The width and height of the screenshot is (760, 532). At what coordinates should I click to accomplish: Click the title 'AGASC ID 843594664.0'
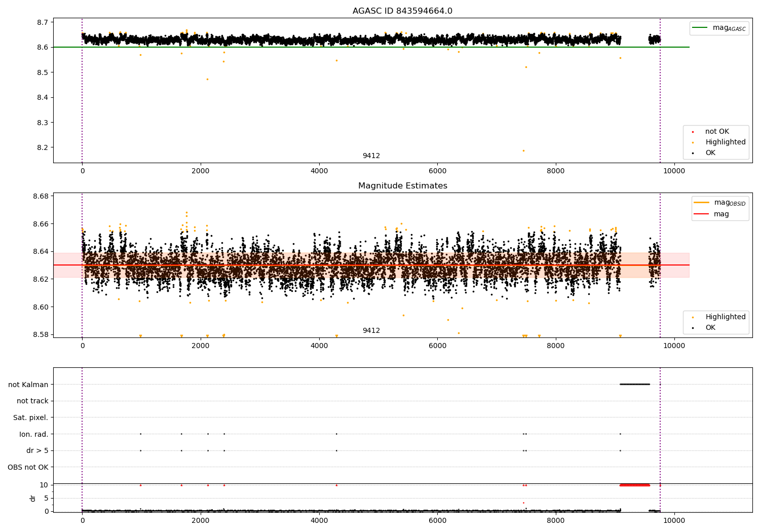coord(402,11)
